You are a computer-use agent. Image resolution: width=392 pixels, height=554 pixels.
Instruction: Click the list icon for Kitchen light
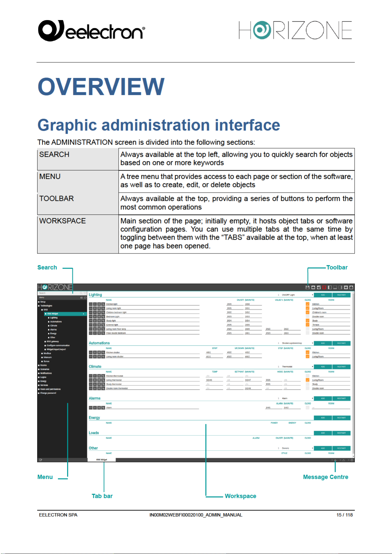click(x=95, y=304)
